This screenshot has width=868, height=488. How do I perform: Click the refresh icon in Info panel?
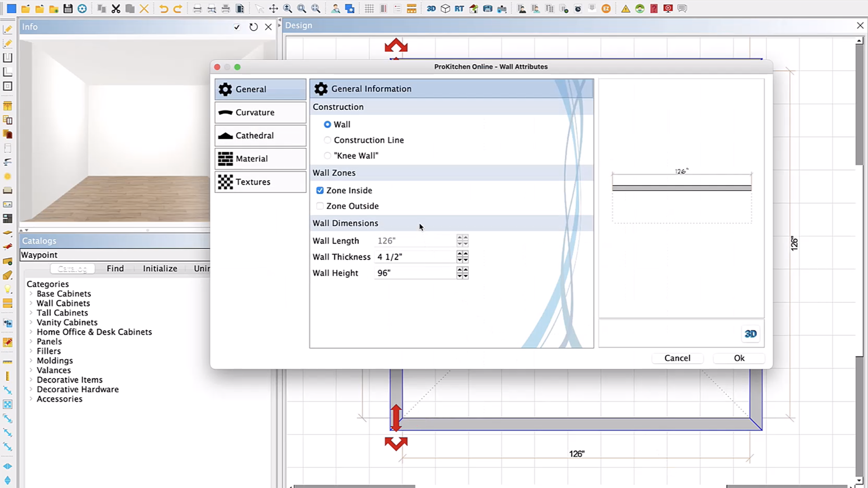[x=253, y=27]
